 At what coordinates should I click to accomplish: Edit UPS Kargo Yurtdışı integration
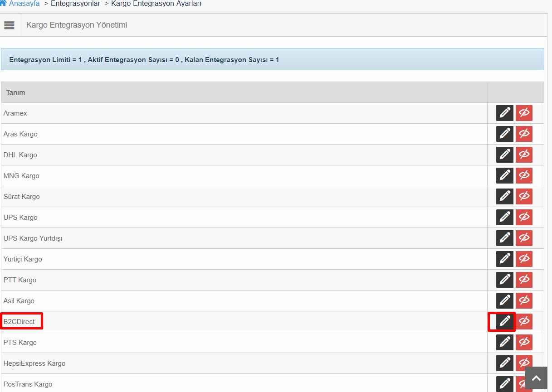tap(505, 238)
